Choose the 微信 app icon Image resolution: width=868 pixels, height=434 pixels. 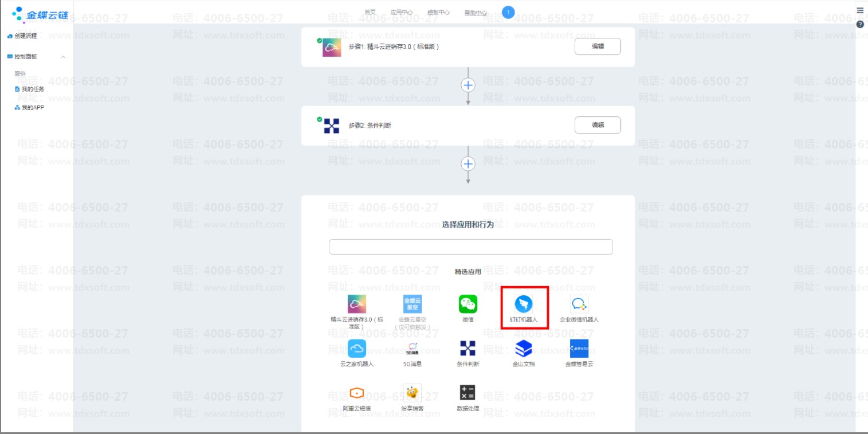tap(468, 304)
